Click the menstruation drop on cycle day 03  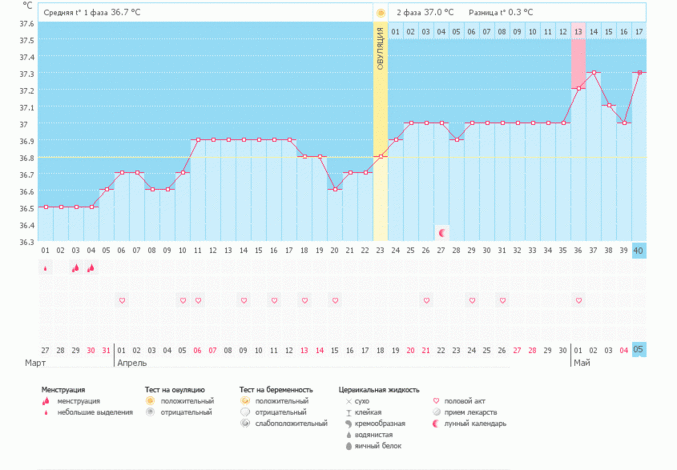pos(76,268)
